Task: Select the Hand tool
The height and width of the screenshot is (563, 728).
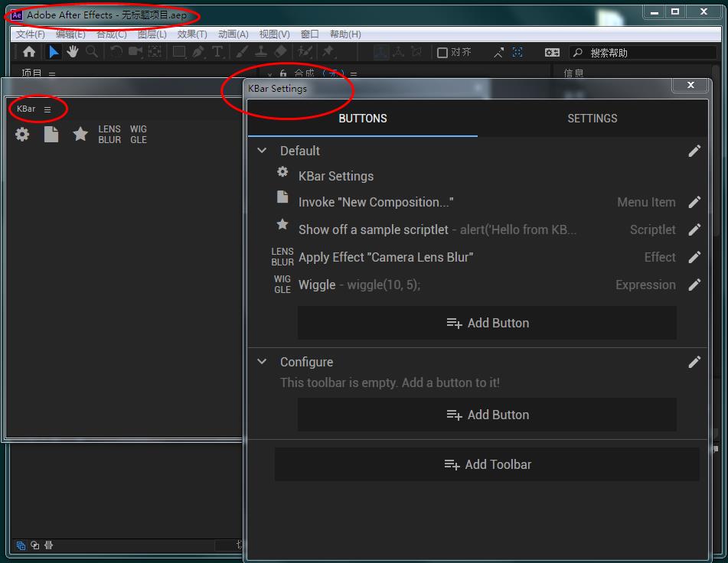Action: pyautogui.click(x=73, y=52)
